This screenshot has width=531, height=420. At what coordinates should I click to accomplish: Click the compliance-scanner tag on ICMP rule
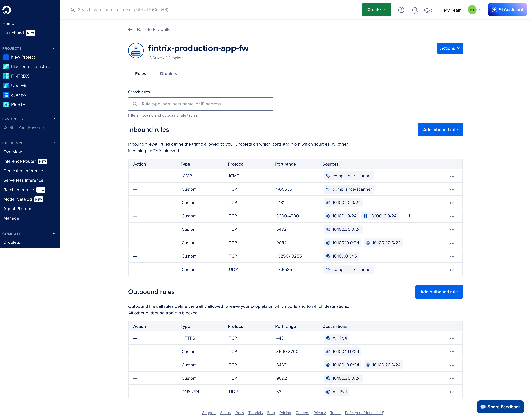[349, 176]
